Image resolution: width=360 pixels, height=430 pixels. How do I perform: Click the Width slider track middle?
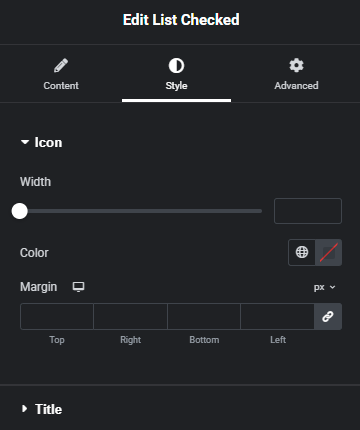point(141,211)
